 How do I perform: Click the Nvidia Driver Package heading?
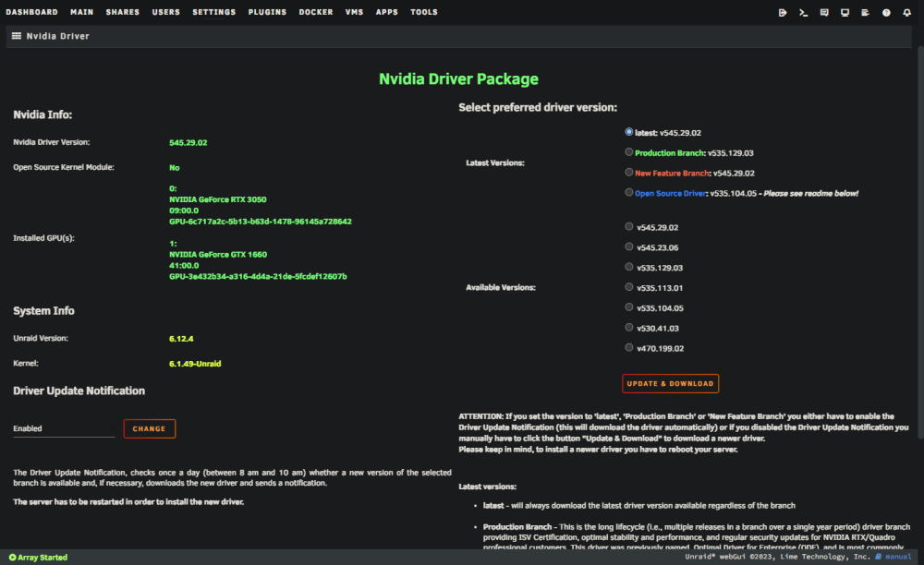pos(458,78)
